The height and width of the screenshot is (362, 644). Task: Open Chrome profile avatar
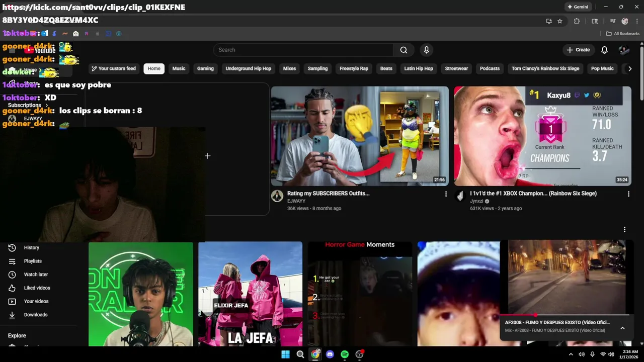coord(625,21)
